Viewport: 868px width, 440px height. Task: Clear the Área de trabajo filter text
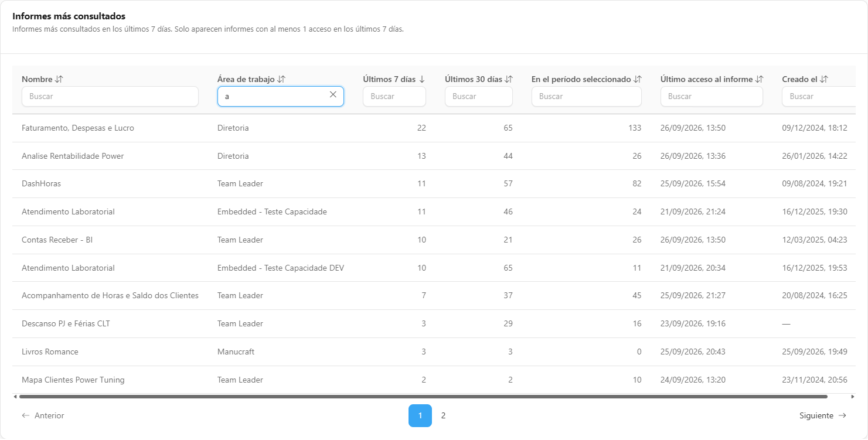point(333,94)
